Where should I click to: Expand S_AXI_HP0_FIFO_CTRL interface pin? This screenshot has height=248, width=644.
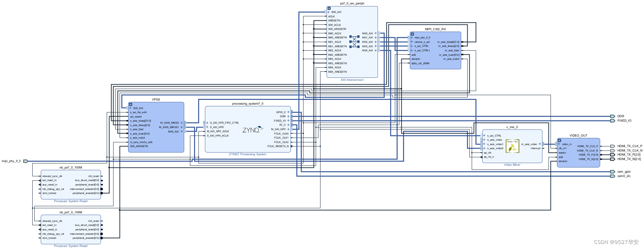pyautogui.click(x=207, y=123)
